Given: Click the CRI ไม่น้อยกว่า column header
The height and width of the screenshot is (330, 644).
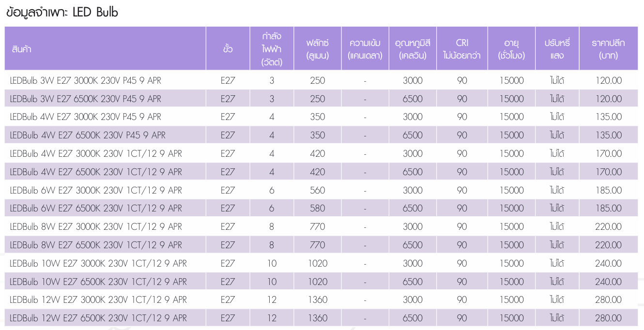Looking at the screenshot, I should 462,49.
